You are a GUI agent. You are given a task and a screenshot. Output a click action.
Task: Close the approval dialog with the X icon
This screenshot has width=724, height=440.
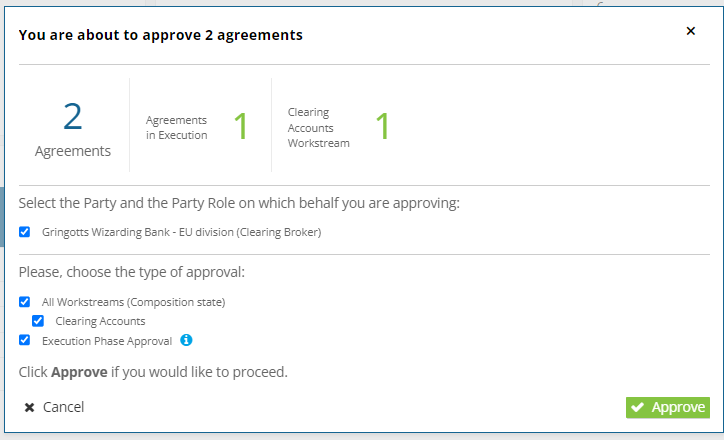click(691, 31)
